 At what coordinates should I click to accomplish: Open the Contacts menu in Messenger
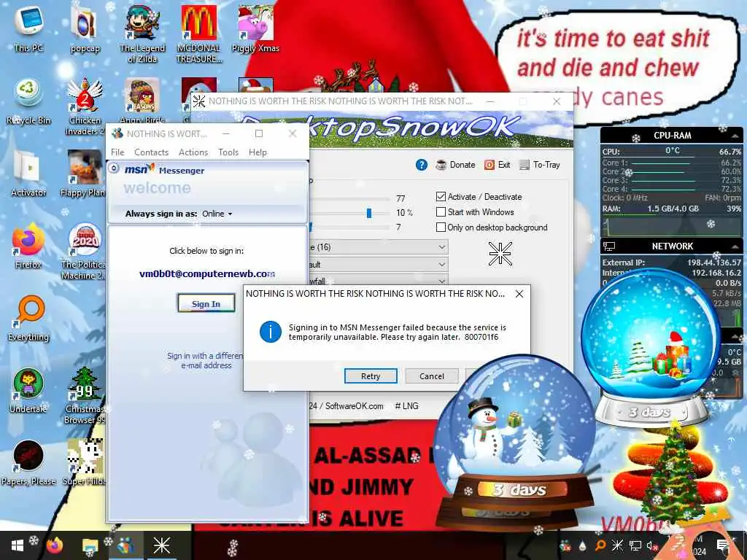click(152, 152)
